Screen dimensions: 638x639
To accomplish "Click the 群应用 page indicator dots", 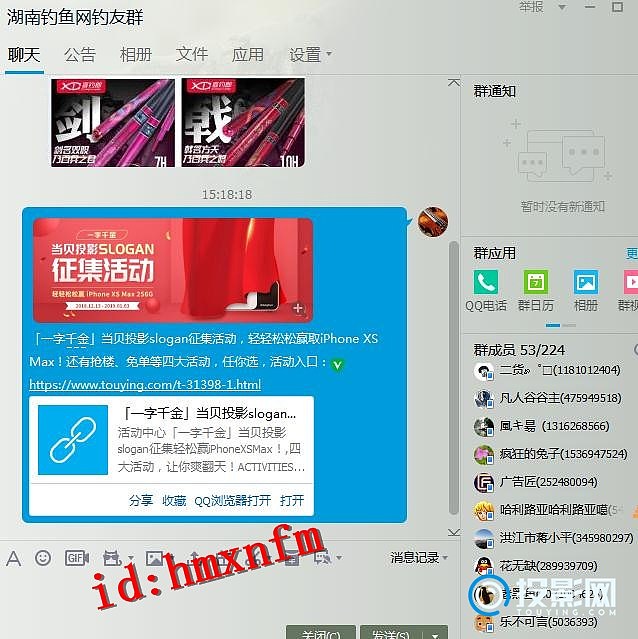I will pos(560,325).
